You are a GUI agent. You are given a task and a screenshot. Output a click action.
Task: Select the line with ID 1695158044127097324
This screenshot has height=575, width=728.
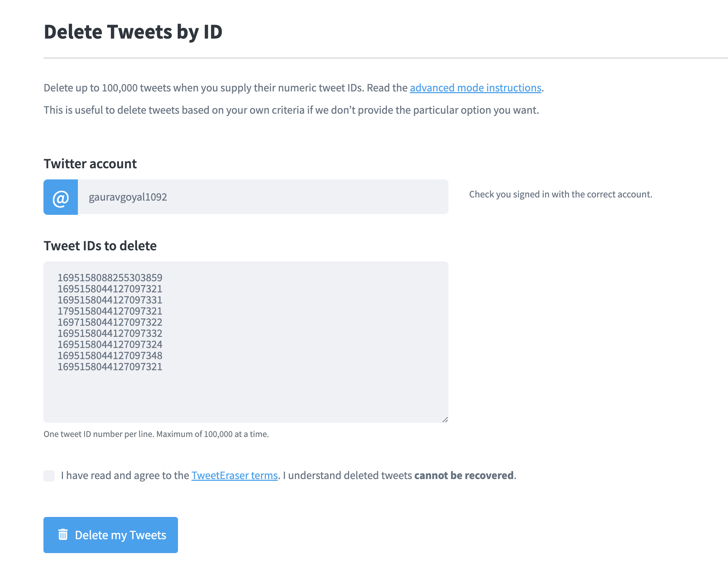click(110, 345)
